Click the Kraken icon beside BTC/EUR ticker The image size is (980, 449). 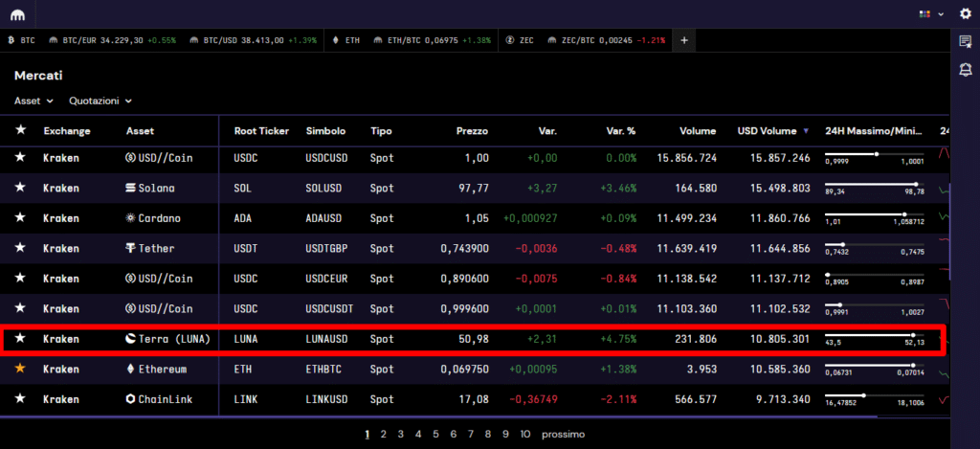point(54,40)
